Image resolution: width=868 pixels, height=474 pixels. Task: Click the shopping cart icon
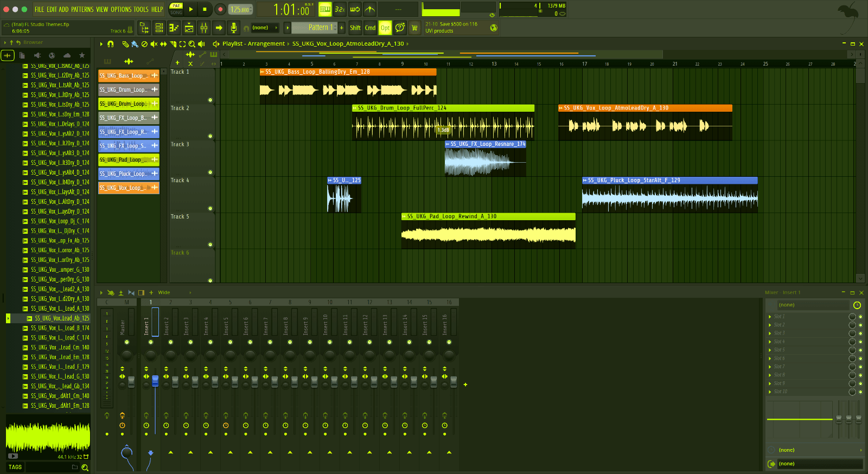(415, 28)
